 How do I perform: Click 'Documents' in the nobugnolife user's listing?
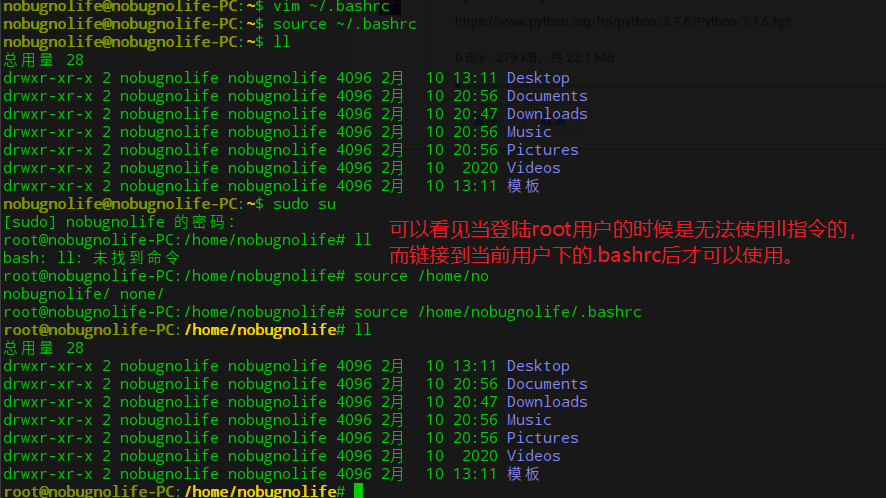tap(547, 96)
